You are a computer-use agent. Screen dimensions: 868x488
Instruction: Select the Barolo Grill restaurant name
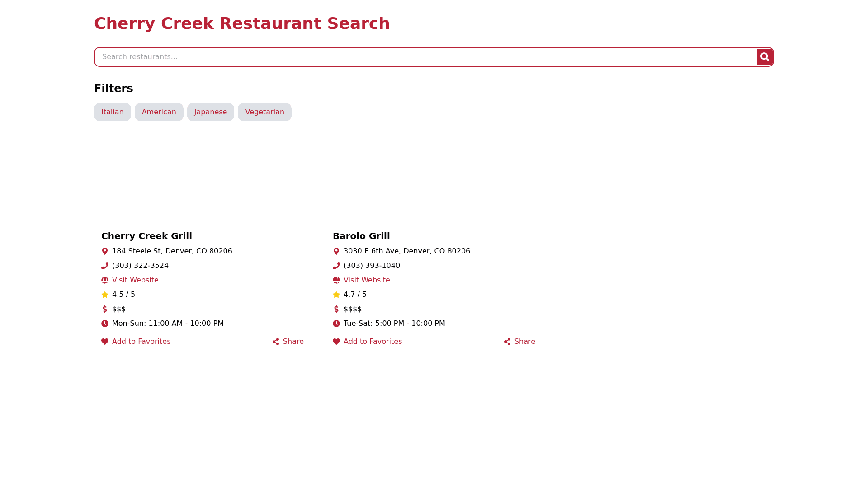[x=361, y=236]
